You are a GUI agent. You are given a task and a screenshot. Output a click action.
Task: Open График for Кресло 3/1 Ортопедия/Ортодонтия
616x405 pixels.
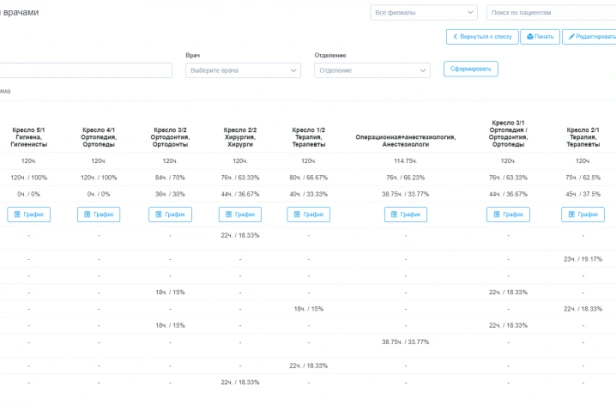507,214
